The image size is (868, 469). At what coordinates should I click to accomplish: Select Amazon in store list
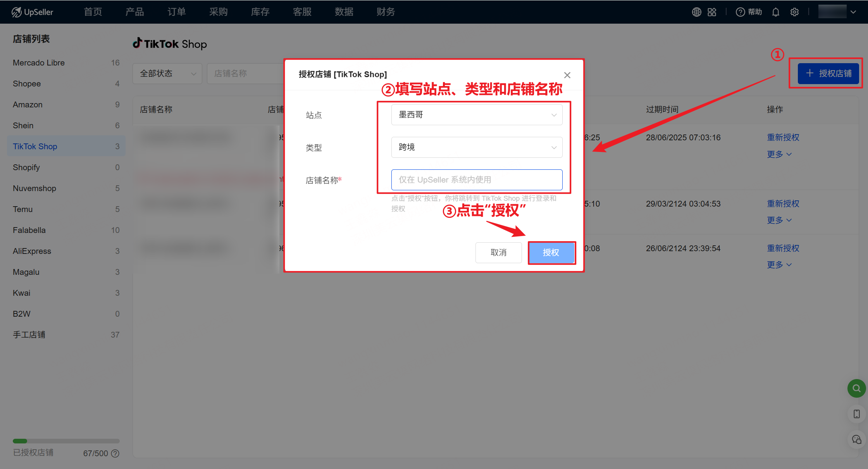point(66,105)
